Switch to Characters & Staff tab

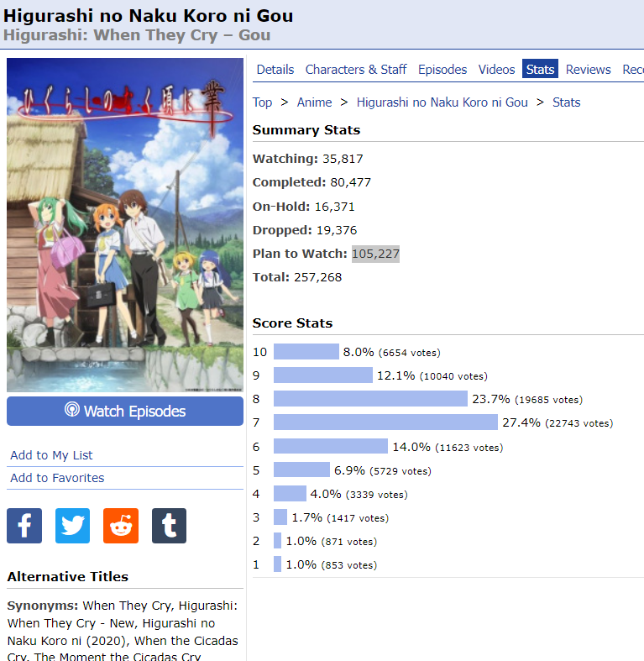point(356,70)
